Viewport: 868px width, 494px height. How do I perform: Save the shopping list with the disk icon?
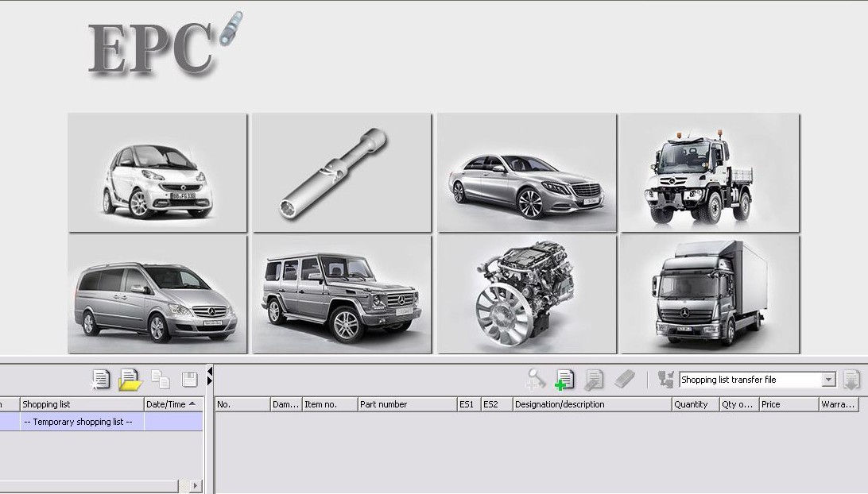click(x=188, y=380)
